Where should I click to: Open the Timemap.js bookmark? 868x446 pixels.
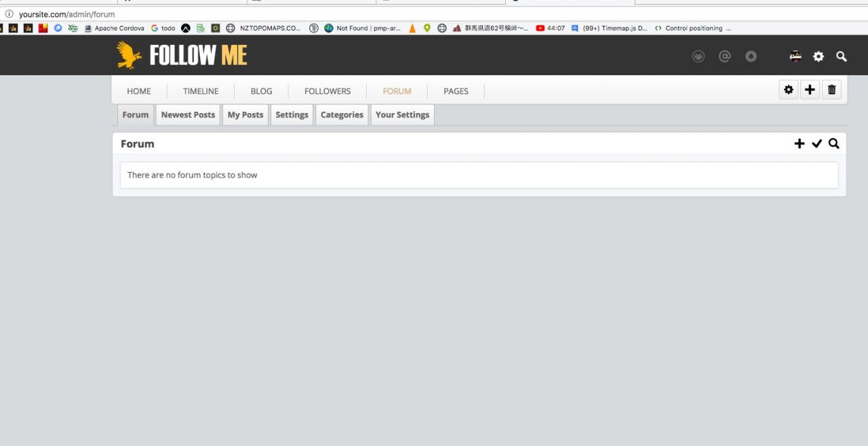pos(610,28)
